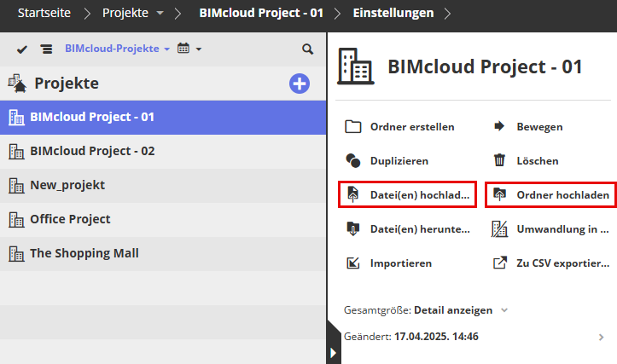Select Office Project in the list
The width and height of the screenshot is (617, 364).
tap(163, 219)
